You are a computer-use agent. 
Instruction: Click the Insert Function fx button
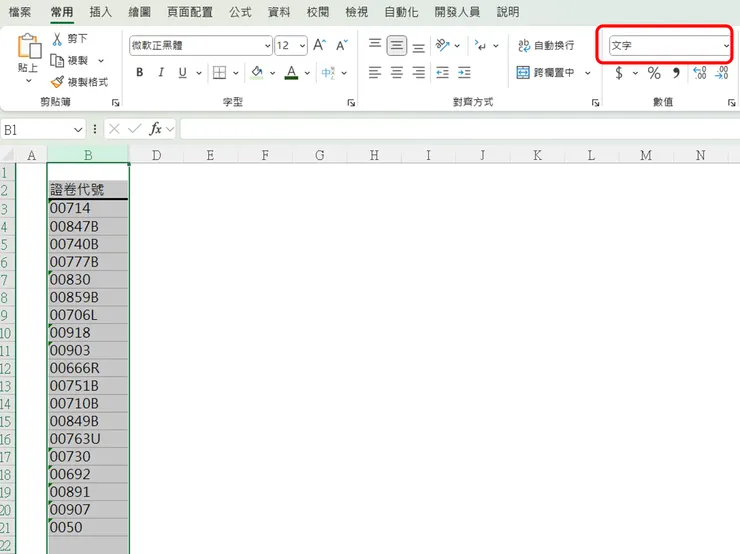[155, 129]
